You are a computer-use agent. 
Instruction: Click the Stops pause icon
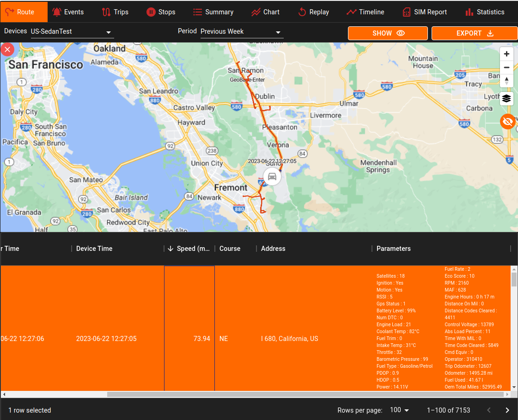pyautogui.click(x=151, y=12)
